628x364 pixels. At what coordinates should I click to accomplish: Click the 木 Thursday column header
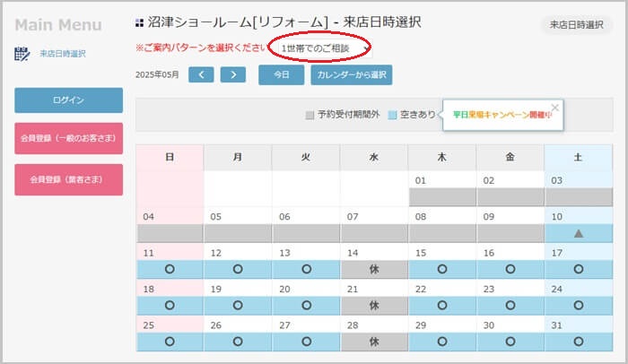point(442,158)
